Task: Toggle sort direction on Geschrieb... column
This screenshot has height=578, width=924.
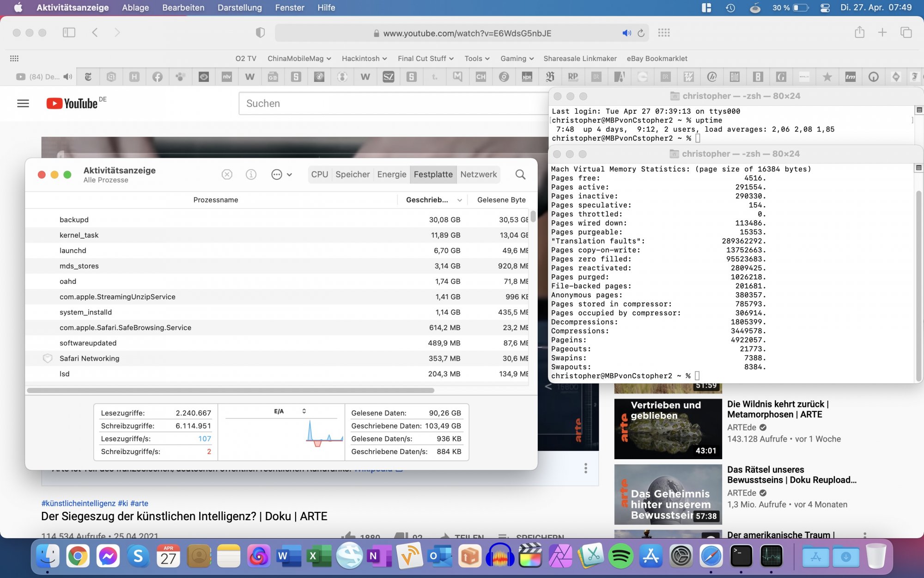Action: [x=459, y=200]
